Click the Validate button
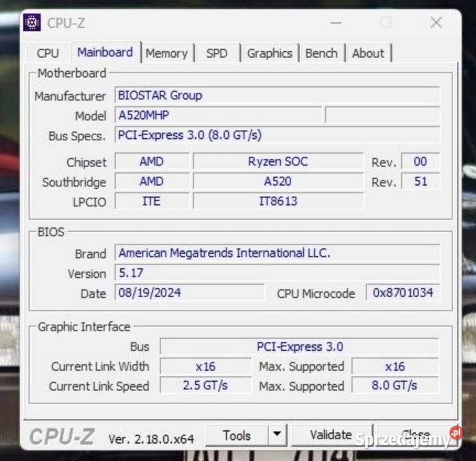 tap(331, 435)
